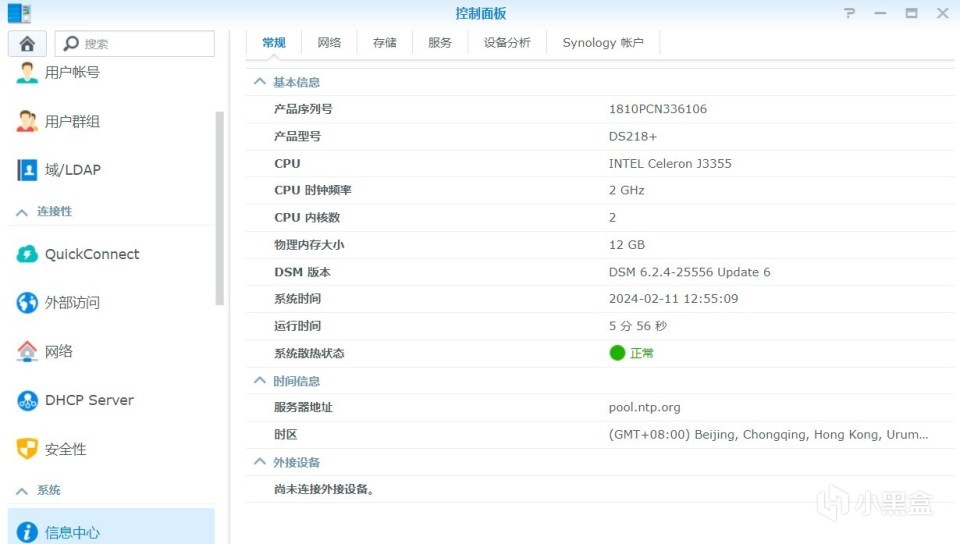This screenshot has height=544, width=960.
Task: Click the sidebar vertical scrollbar
Action: pyautogui.click(x=220, y=208)
